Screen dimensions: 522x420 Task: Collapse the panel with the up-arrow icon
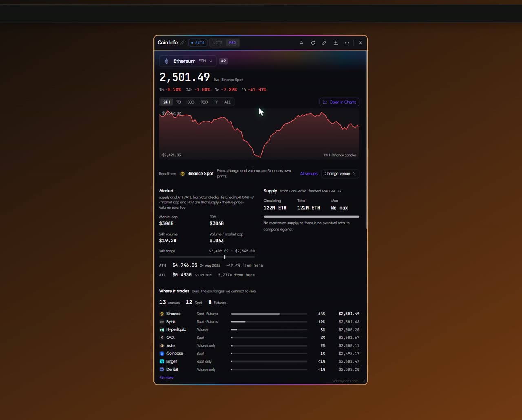pyautogui.click(x=302, y=43)
